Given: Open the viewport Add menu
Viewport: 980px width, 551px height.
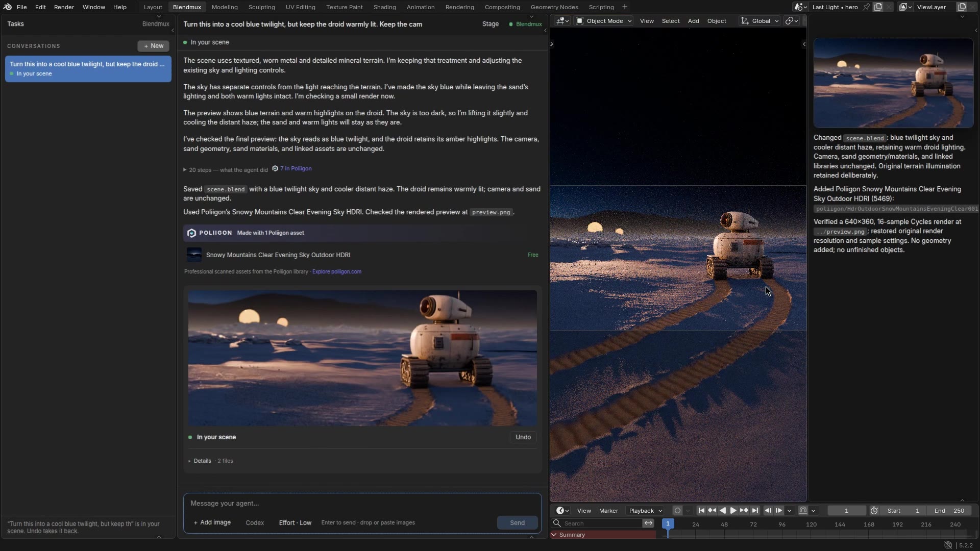Looking at the screenshot, I should (693, 21).
